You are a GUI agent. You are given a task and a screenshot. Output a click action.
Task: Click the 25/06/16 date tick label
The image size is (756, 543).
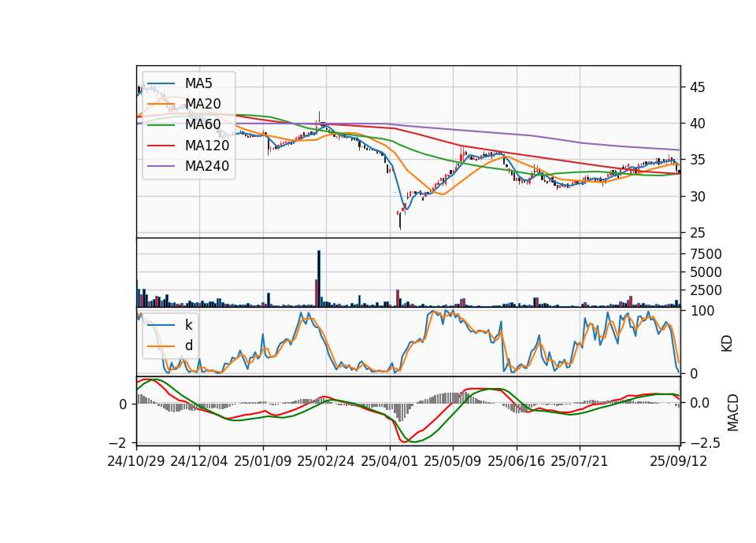[x=517, y=462]
